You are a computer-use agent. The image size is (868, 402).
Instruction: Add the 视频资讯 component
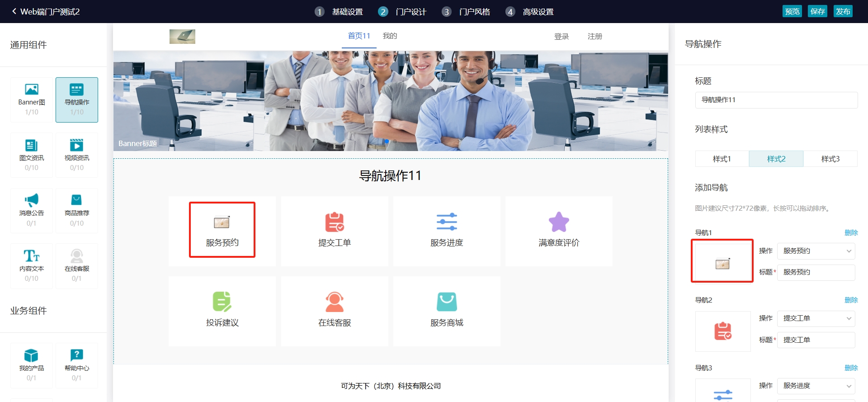point(77,155)
